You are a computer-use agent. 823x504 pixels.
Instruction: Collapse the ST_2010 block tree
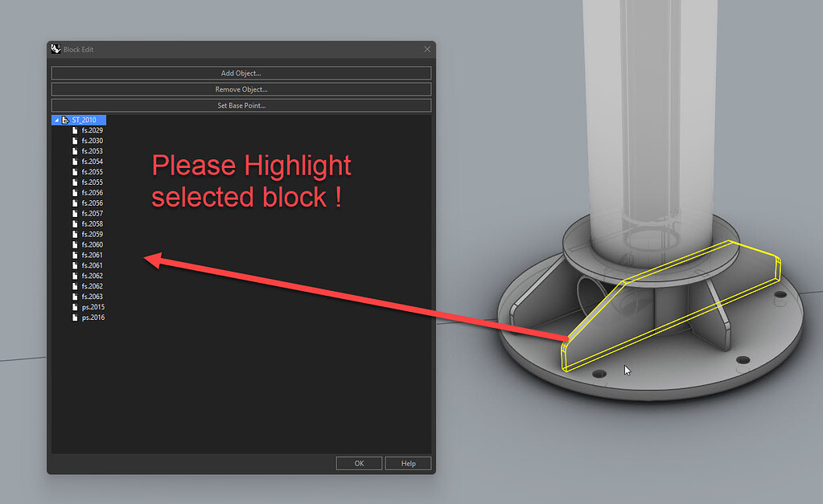click(56, 119)
